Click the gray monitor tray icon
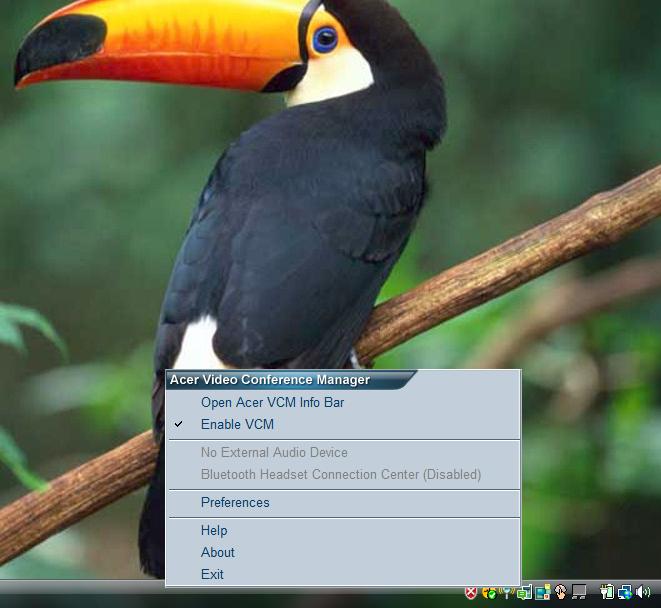This screenshot has width=661, height=608. tap(579, 592)
